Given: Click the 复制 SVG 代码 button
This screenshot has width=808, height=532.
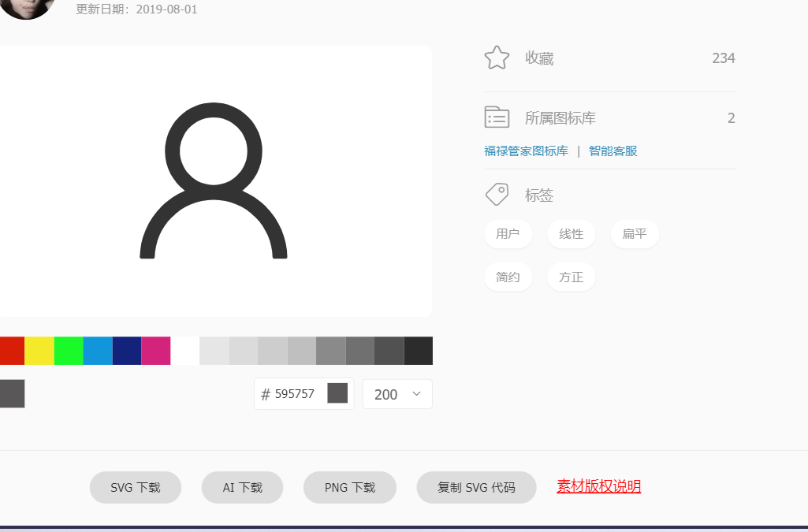Looking at the screenshot, I should (476, 487).
